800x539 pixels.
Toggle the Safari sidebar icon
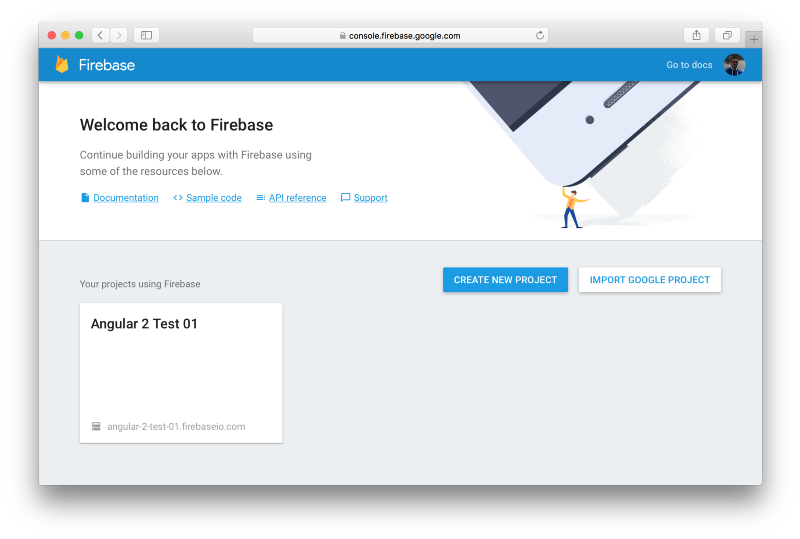pyautogui.click(x=146, y=35)
